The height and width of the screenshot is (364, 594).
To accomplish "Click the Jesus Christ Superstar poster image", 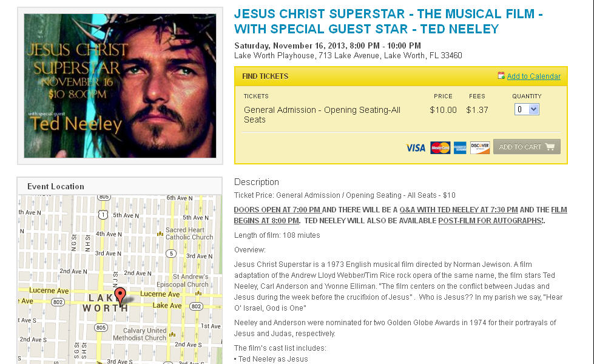I will click(120, 86).
